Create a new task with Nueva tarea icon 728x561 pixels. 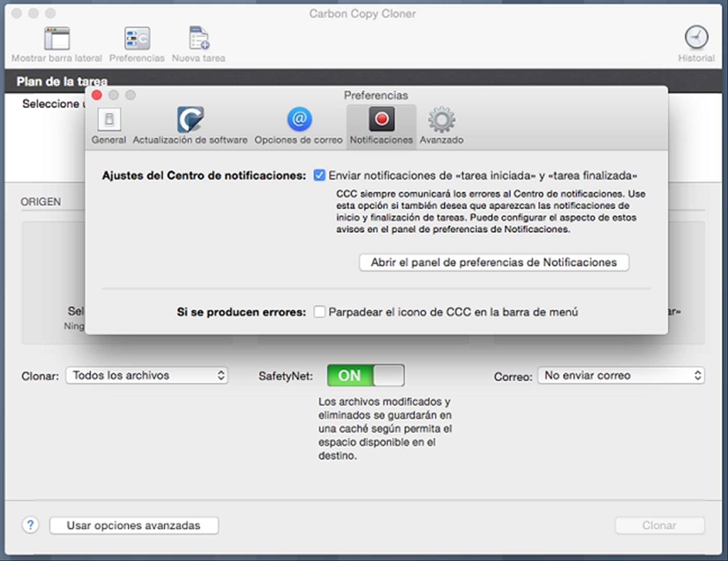[x=199, y=39]
